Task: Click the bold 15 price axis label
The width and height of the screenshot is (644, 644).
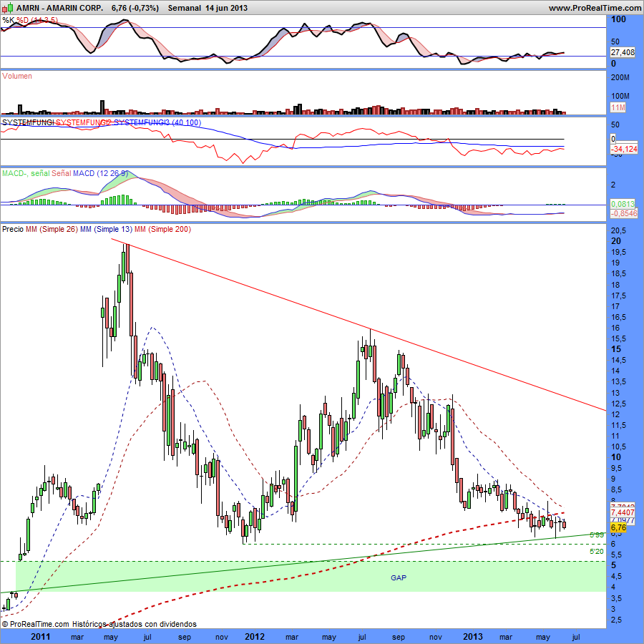Action: [616, 349]
